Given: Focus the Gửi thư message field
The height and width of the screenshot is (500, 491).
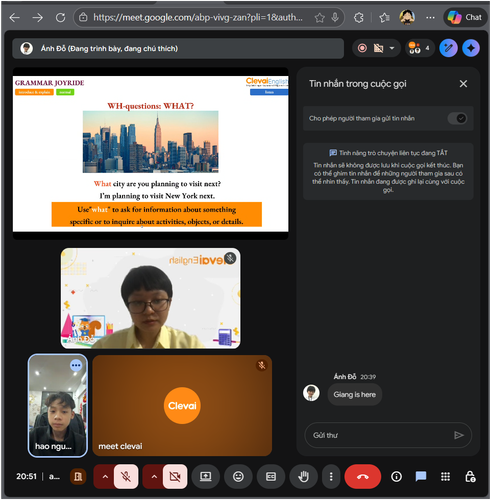Looking at the screenshot, I should (380, 435).
